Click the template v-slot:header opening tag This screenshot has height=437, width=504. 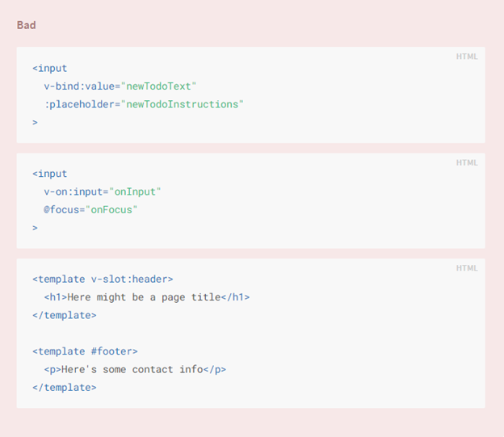point(103,279)
